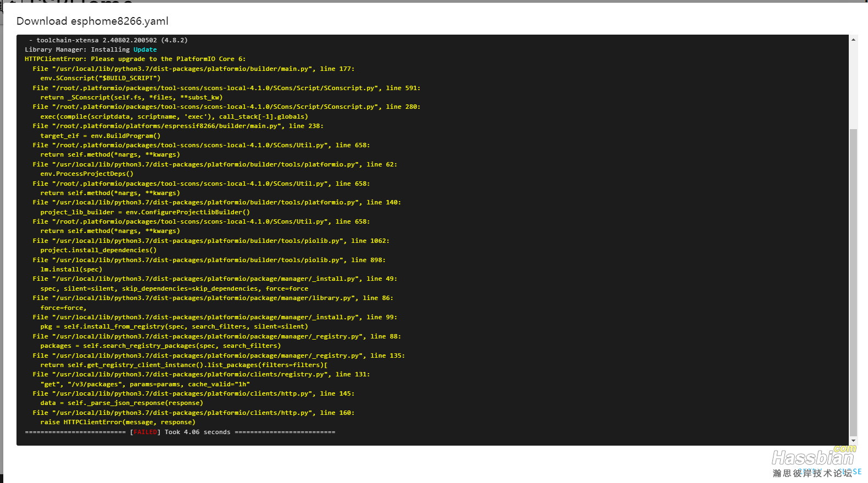Screen dimensions: 868x483
Task: Click the 'raise HTTPClientError(message, response)' line
Action: (x=118, y=422)
